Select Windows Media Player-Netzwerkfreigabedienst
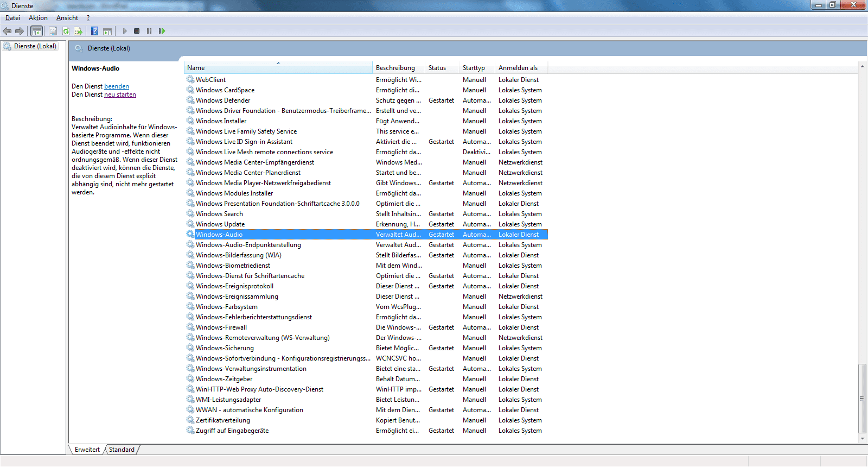Screen dimensions: 868x467 [264, 183]
